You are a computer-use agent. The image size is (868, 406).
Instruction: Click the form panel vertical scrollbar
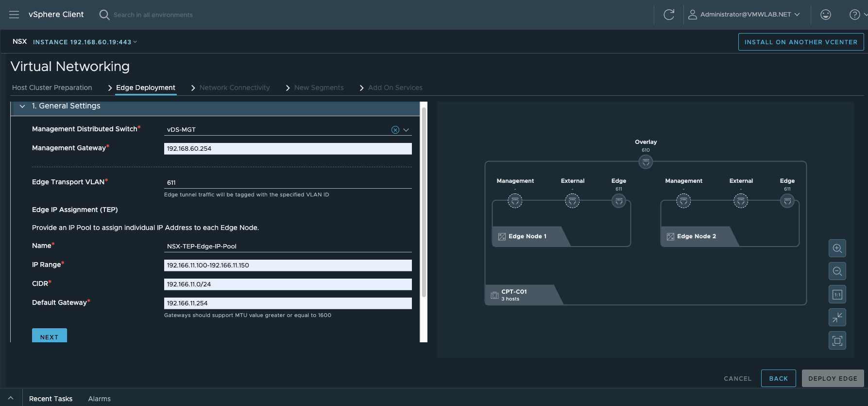424,202
